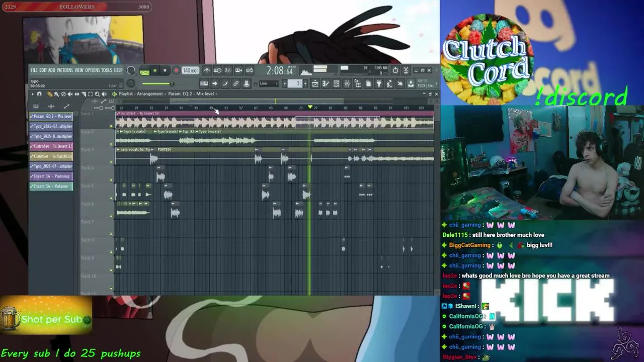Open the FILE menu in FL Studio
Image resolution: width=644 pixels, height=362 pixels.
[x=34, y=70]
